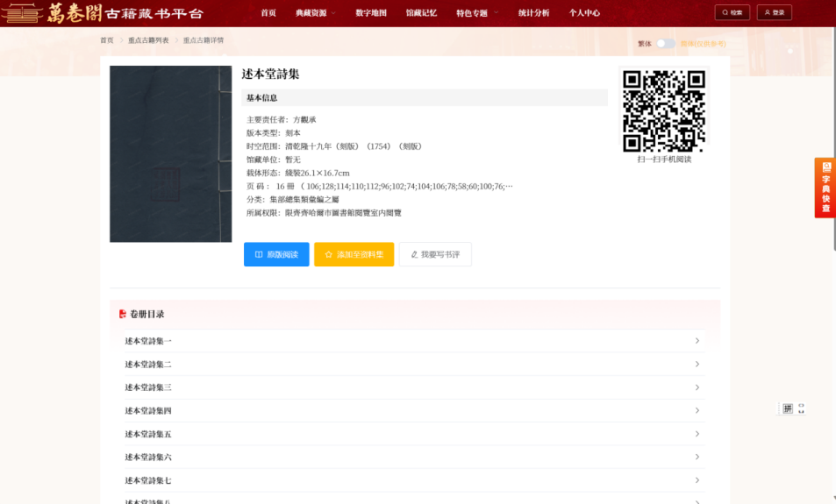Image resolution: width=836 pixels, height=504 pixels.
Task: Expand the chevron for 述本堂詩集一
Action: [697, 341]
